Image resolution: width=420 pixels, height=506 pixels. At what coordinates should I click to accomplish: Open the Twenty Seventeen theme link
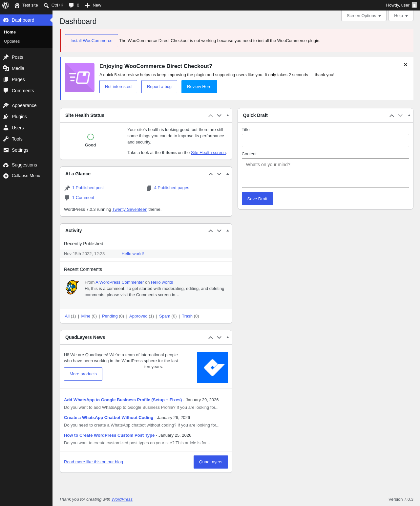click(130, 209)
